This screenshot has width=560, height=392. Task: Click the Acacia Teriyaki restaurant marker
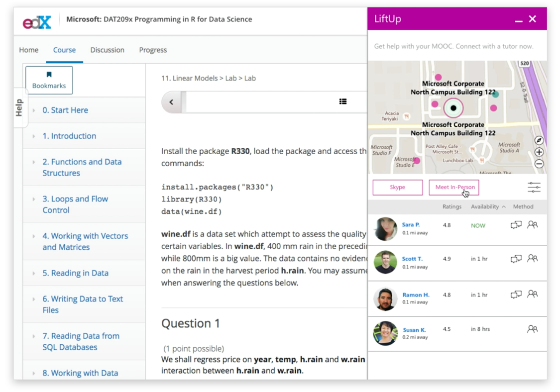tap(406, 116)
